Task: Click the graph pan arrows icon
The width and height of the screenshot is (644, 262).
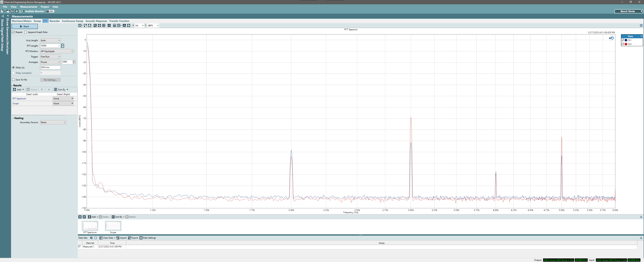Action: coord(99,25)
